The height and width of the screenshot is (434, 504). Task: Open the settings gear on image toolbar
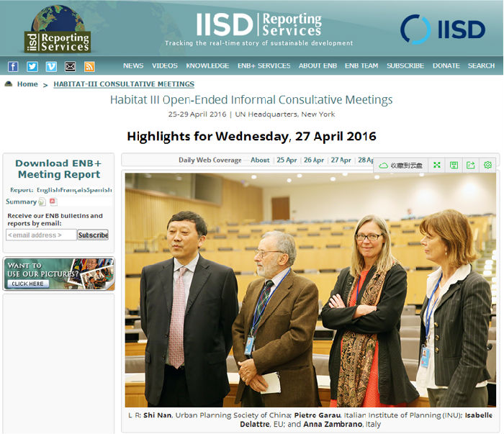coord(488,165)
